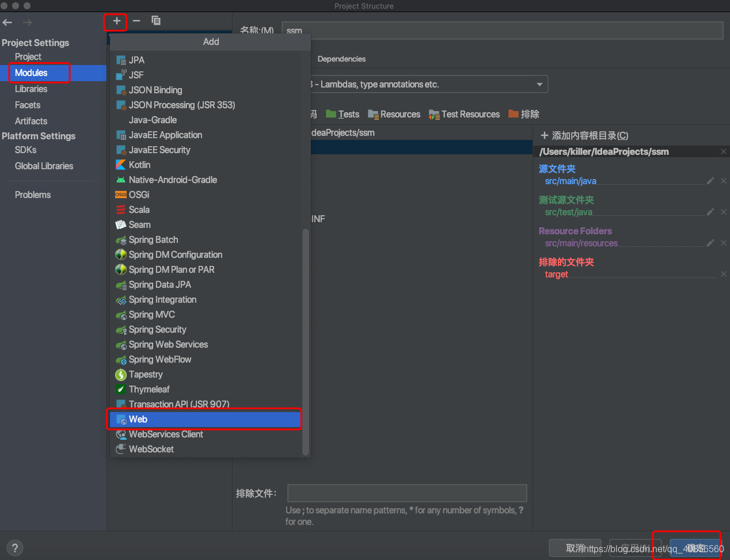The width and height of the screenshot is (730, 560).
Task: Click the Thymeleaf icon
Action: point(121,389)
